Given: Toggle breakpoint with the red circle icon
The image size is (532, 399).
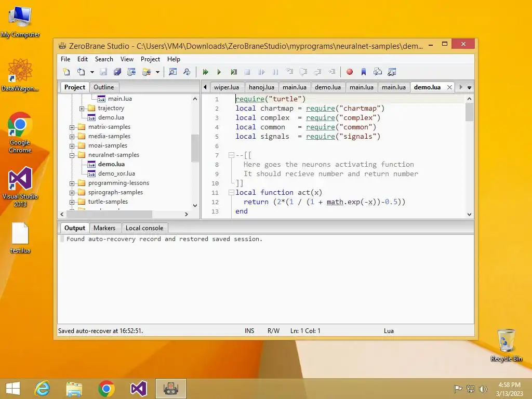Looking at the screenshot, I should pyautogui.click(x=350, y=72).
